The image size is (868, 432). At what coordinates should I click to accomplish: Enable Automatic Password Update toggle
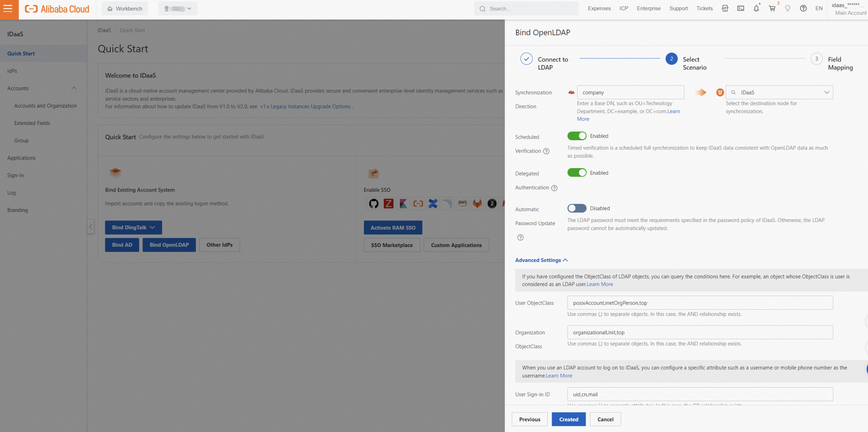click(577, 208)
